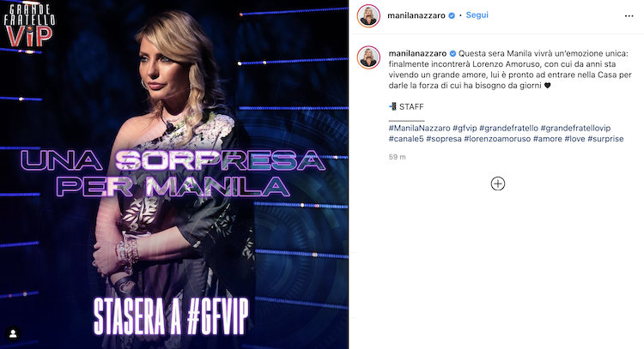Click the post image of Manila
This screenshot has height=349, width=644.
174,174
